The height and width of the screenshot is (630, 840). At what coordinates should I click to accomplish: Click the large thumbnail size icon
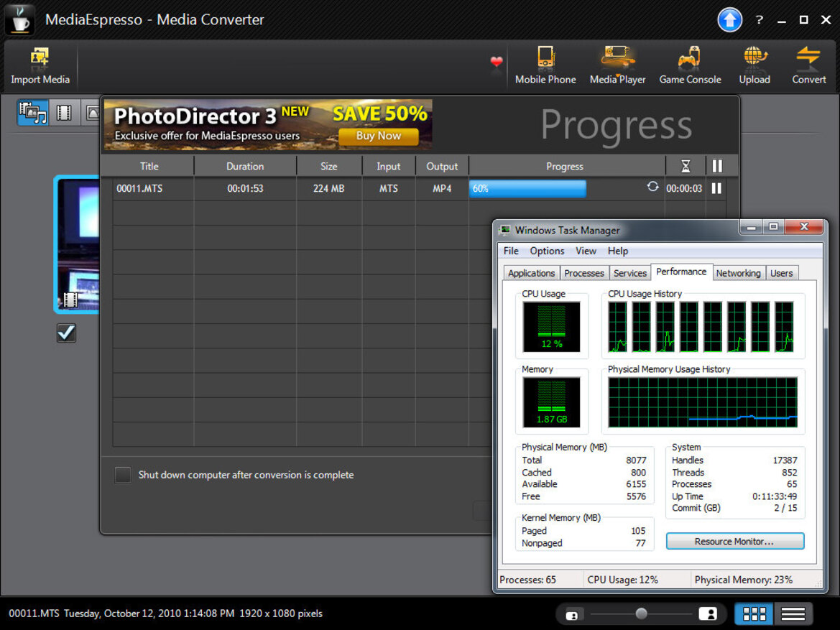708,614
